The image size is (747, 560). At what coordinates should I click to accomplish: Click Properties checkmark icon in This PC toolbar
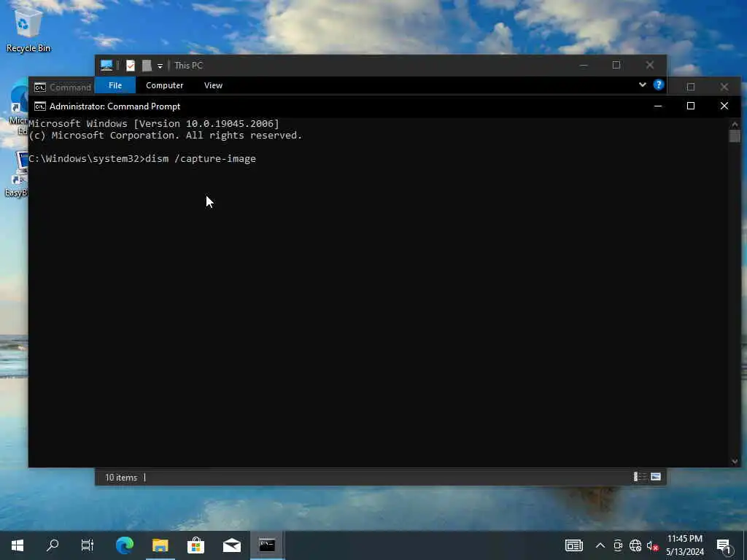131,65
